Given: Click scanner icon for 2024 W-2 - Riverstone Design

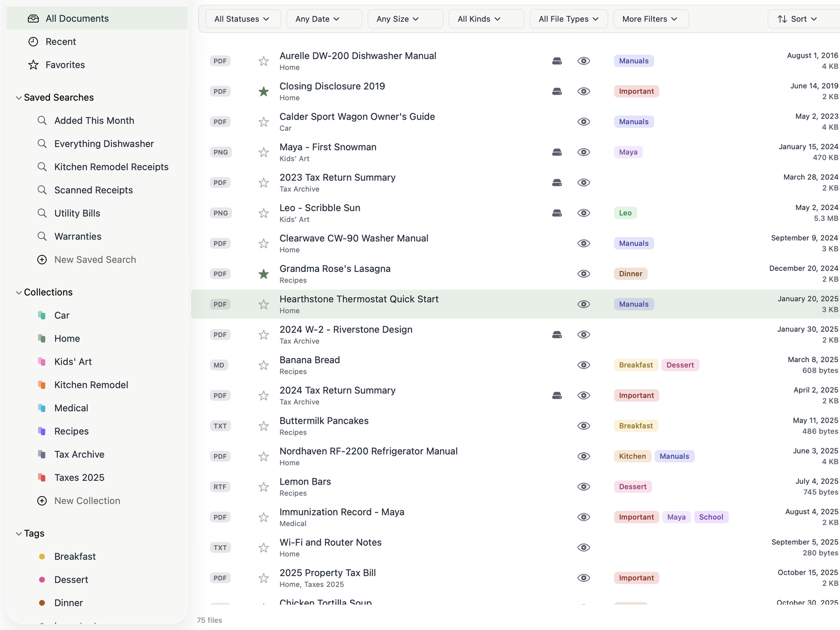Looking at the screenshot, I should click(557, 335).
